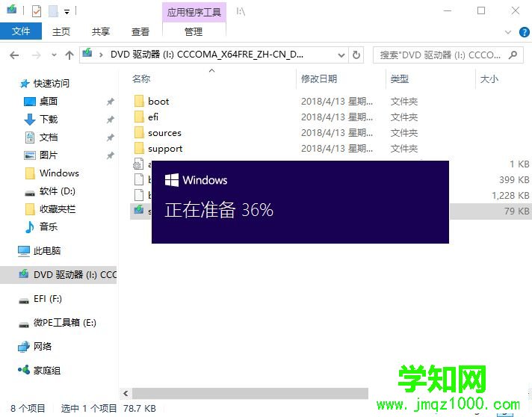Sort by the 类型 column header

(x=399, y=78)
